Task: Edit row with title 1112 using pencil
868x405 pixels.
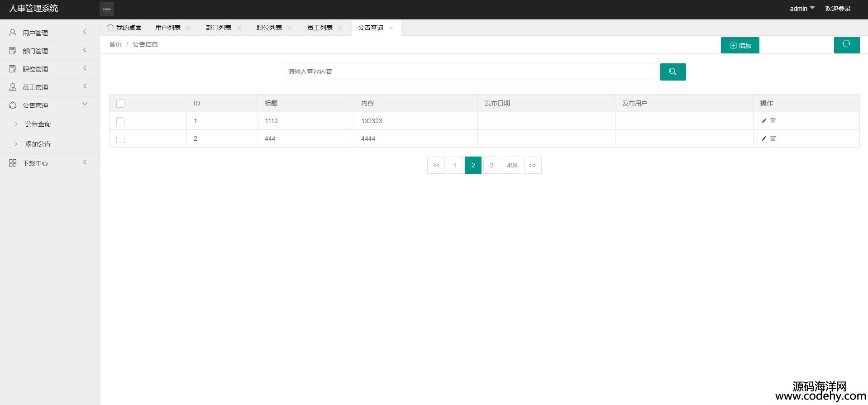Action: 764,121
